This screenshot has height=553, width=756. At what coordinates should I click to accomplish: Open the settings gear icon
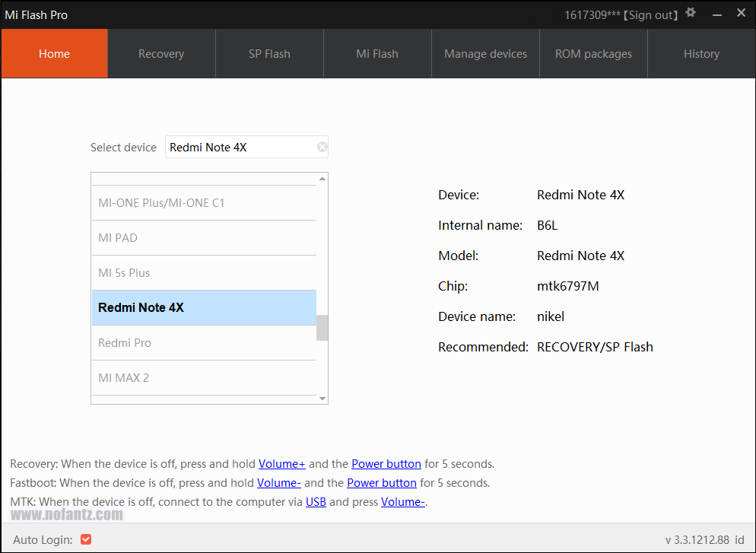click(x=691, y=12)
